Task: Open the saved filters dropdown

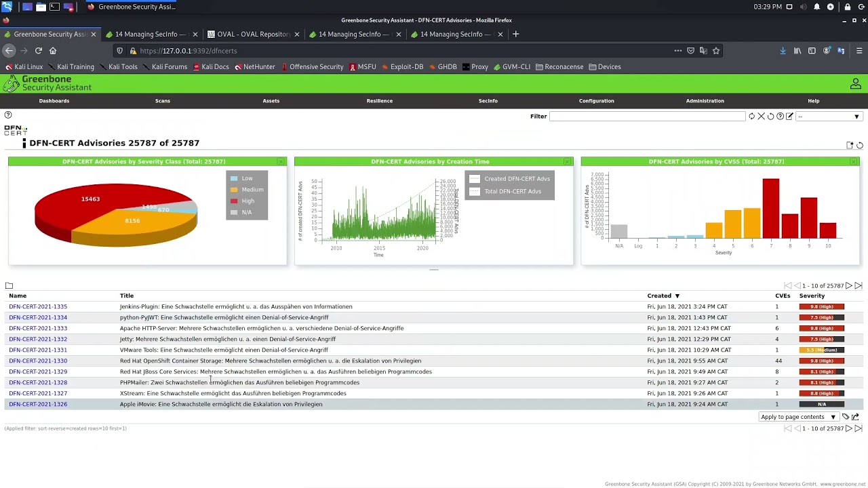Action: coord(829,117)
